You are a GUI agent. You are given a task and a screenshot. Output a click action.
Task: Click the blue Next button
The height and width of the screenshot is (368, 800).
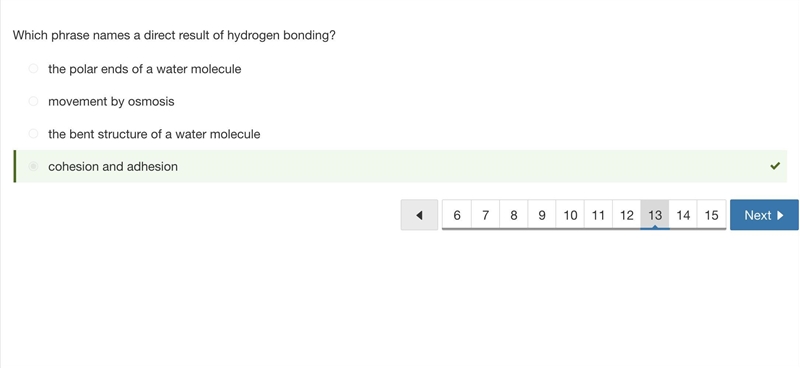pos(764,215)
